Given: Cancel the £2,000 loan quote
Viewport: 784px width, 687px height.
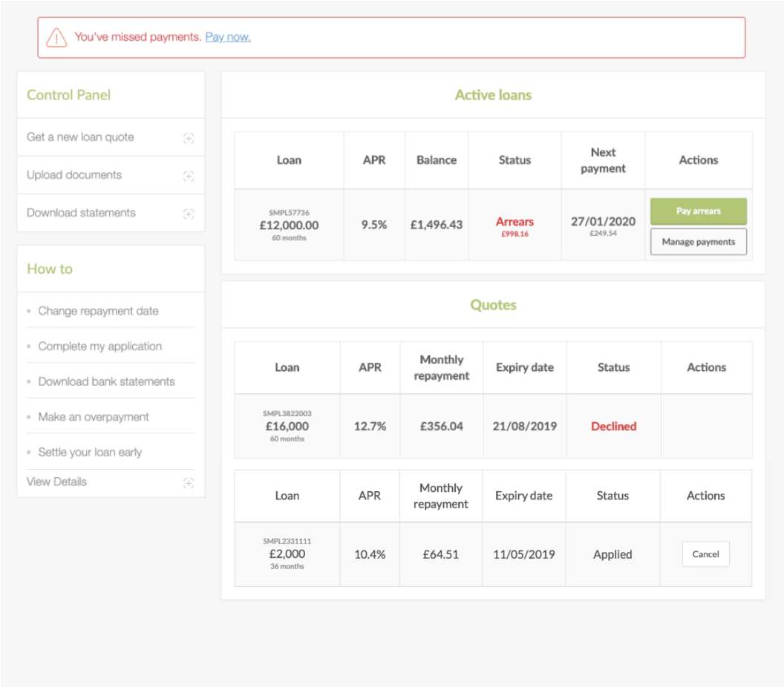Looking at the screenshot, I should (705, 554).
